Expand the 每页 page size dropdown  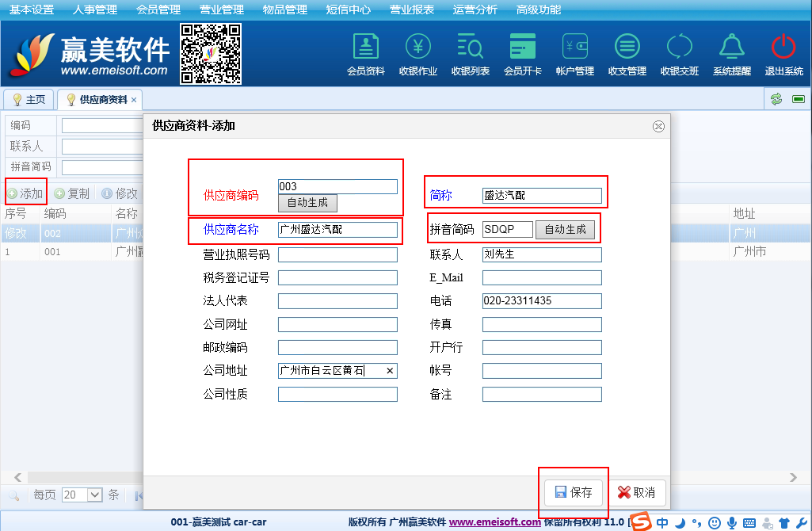pos(94,495)
